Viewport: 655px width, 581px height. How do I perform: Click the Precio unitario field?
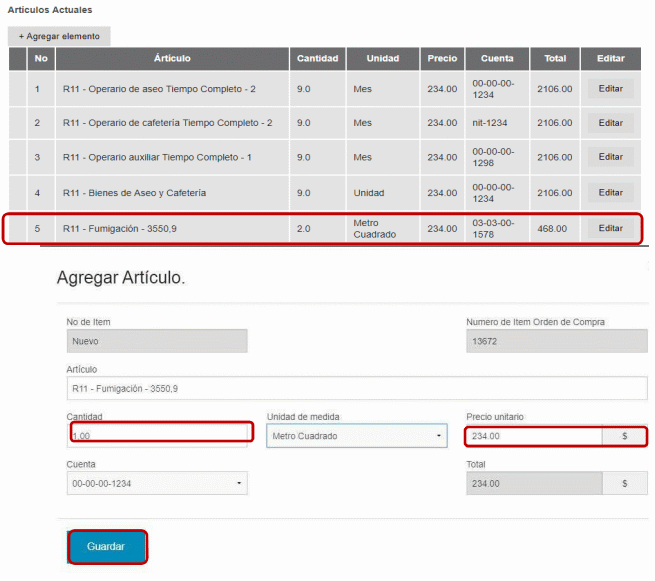(534, 436)
